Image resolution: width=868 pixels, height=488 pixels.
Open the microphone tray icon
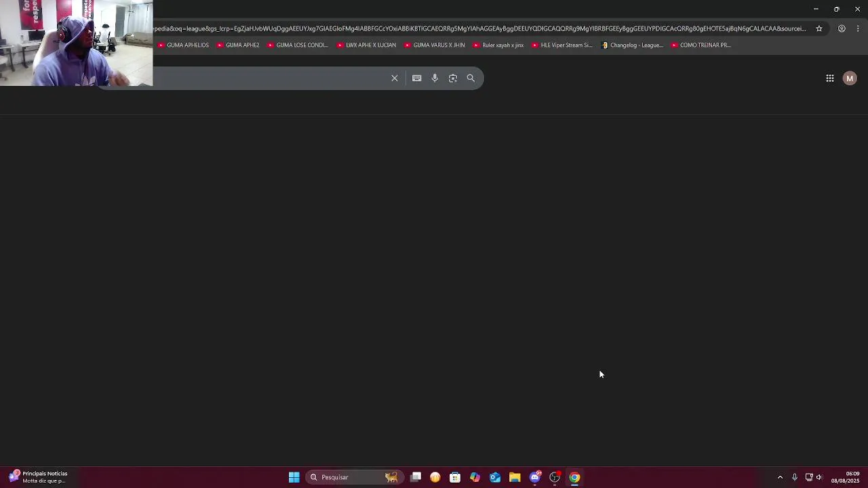(x=795, y=477)
